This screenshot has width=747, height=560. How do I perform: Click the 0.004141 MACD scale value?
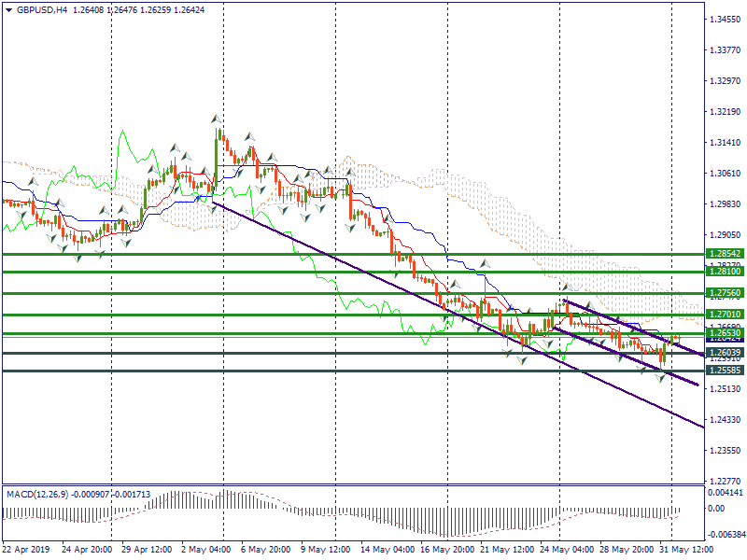(725, 492)
